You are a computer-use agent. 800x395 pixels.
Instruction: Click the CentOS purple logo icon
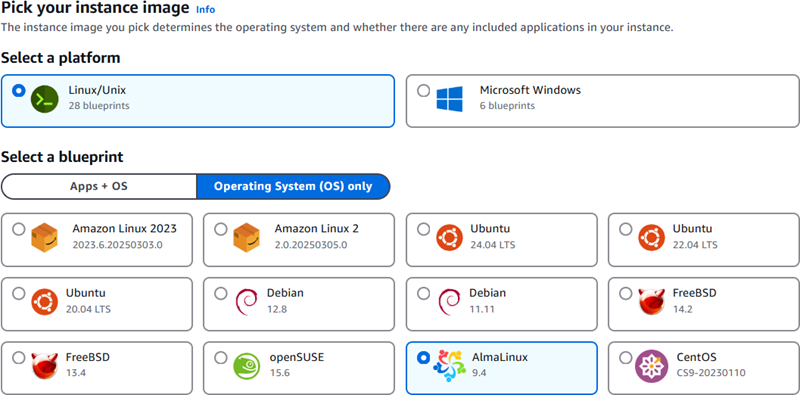[x=652, y=366]
